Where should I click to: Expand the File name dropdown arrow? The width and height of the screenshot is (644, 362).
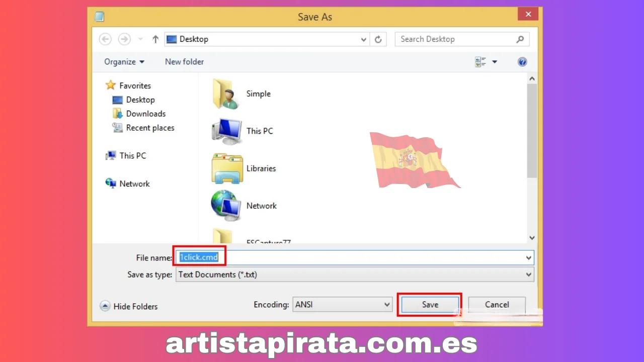pyautogui.click(x=529, y=258)
